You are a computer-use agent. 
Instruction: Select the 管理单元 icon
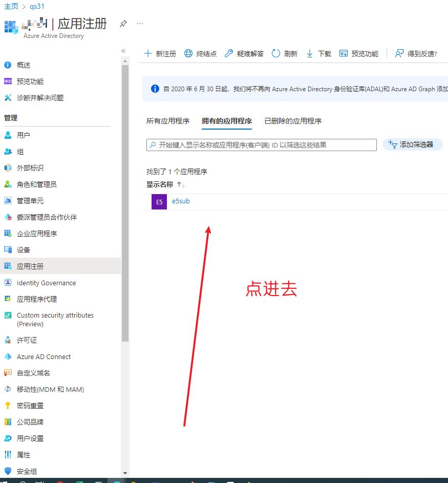click(x=8, y=201)
